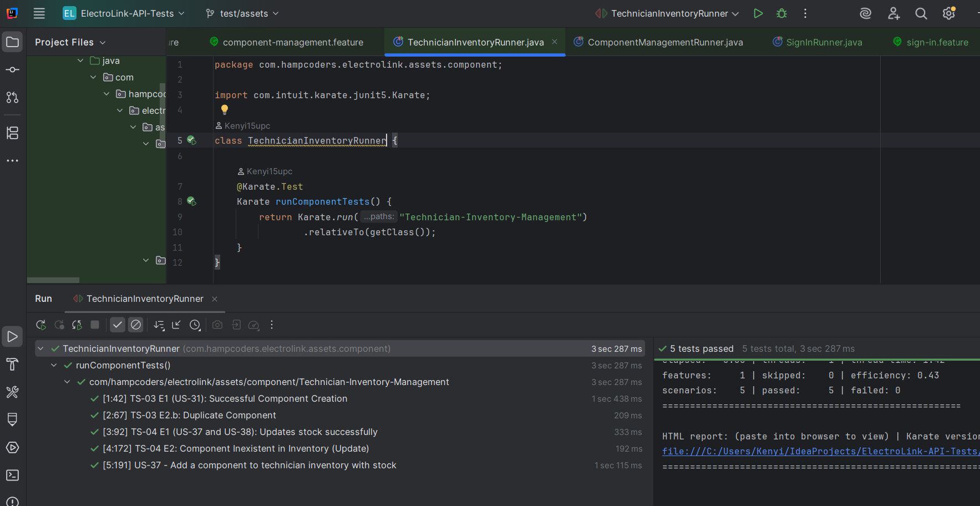This screenshot has width=980, height=506.
Task: Switch to sign-in.feature tab
Action: click(931, 42)
